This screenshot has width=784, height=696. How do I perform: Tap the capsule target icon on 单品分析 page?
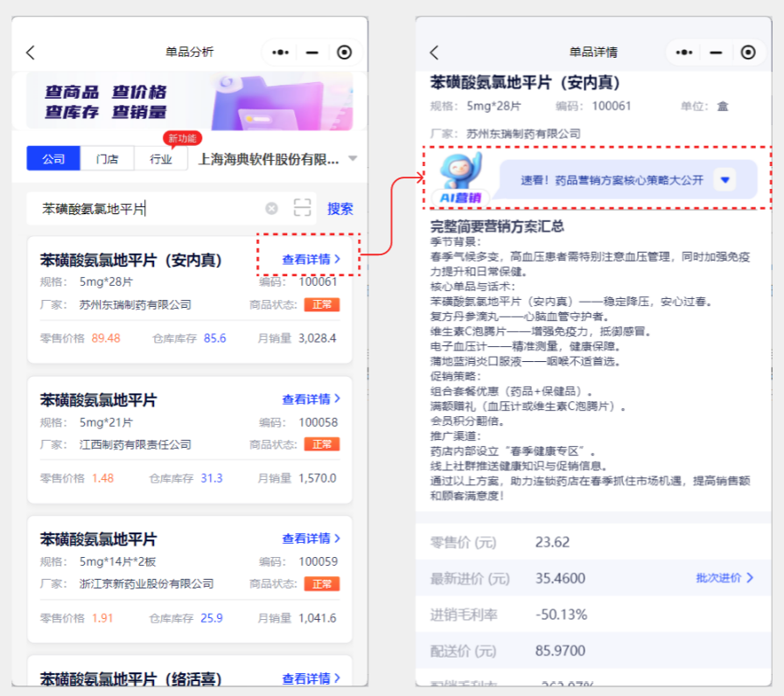tap(344, 52)
